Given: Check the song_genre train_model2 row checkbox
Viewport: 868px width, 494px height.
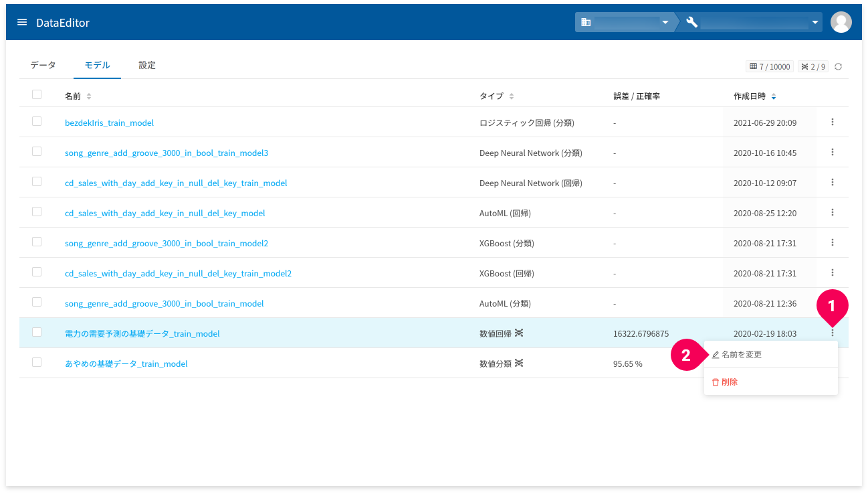Looking at the screenshot, I should tap(37, 242).
